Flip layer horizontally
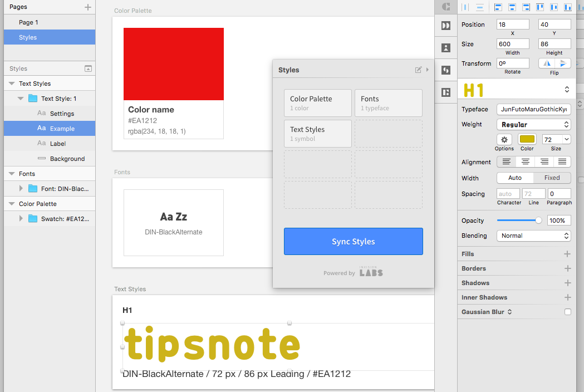The height and width of the screenshot is (392, 584). click(x=546, y=63)
